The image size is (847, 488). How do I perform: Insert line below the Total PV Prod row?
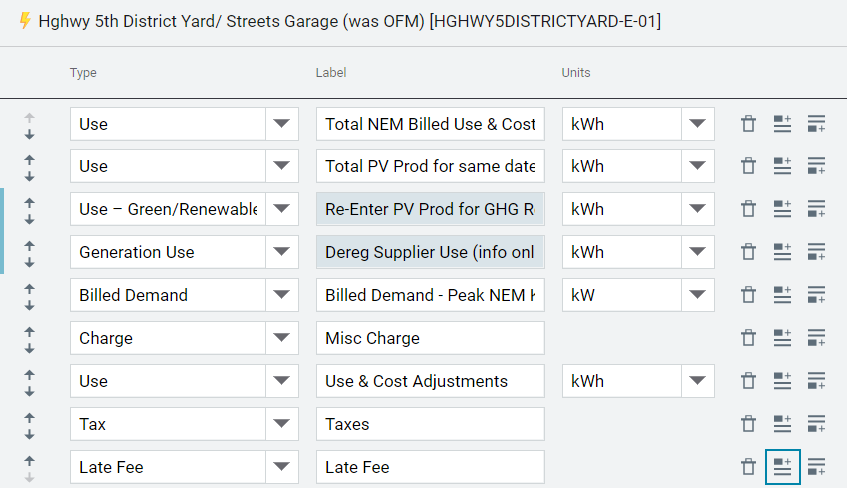tap(816, 166)
